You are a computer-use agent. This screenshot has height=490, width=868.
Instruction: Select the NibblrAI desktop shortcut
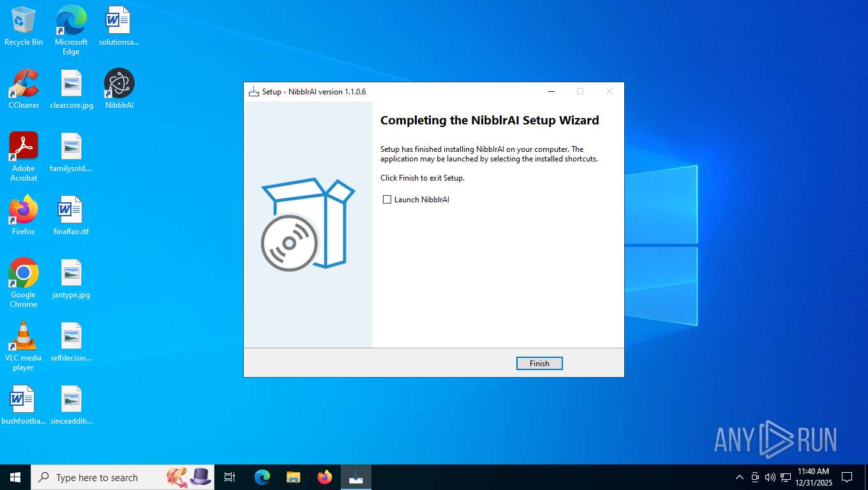119,89
